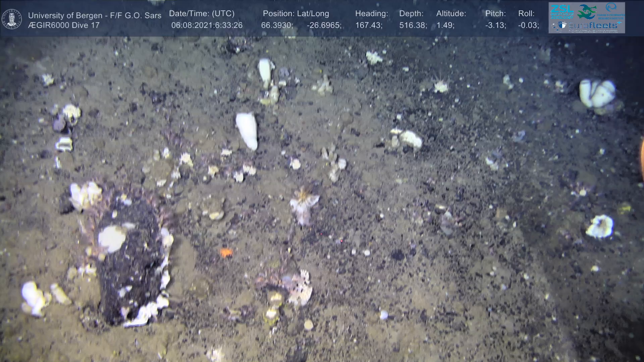Click the University of Bergen - F/F G.O. Sars text

[95, 15]
